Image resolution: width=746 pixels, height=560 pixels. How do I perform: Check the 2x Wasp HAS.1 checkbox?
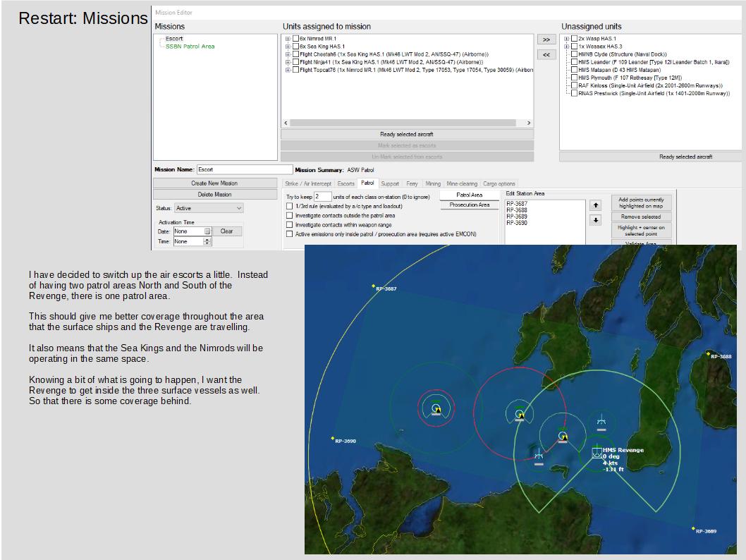click(x=574, y=39)
